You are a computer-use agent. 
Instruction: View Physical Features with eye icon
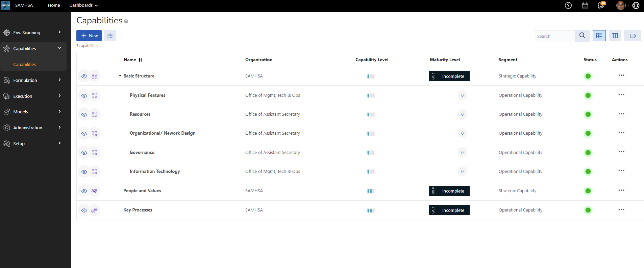point(84,95)
